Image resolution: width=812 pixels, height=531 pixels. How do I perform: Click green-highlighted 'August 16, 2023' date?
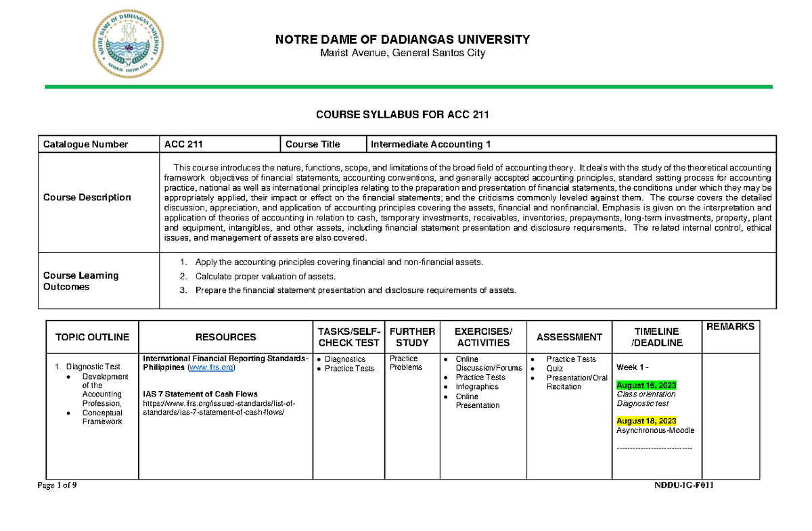tap(646, 386)
